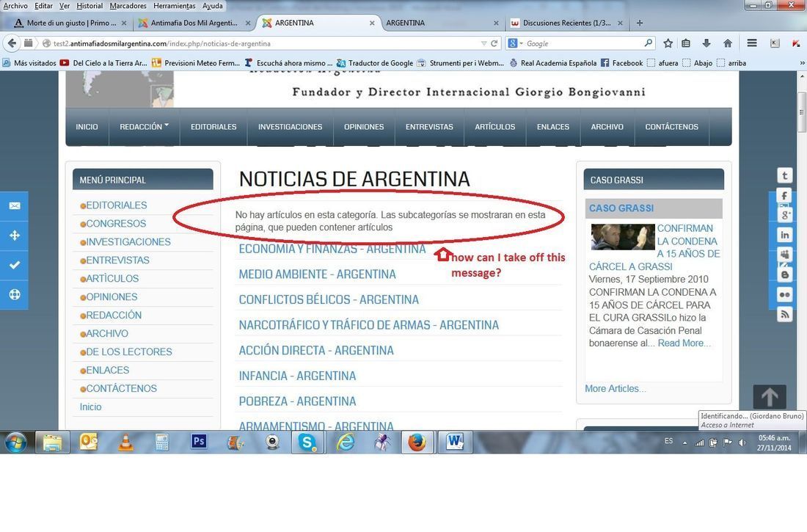This screenshot has height=532, width=807.
Task: Click the globe icon in left sidebar
Action: (x=15, y=294)
